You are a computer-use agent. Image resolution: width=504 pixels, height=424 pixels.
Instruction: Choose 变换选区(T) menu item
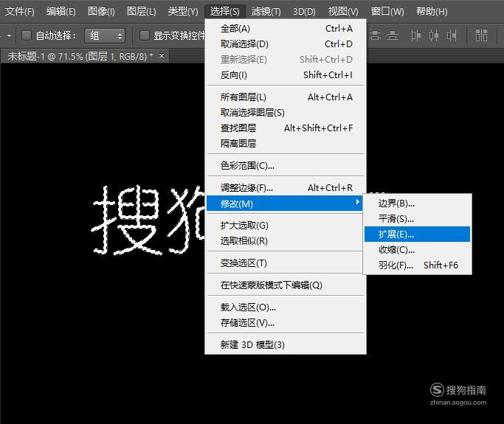[x=286, y=263]
